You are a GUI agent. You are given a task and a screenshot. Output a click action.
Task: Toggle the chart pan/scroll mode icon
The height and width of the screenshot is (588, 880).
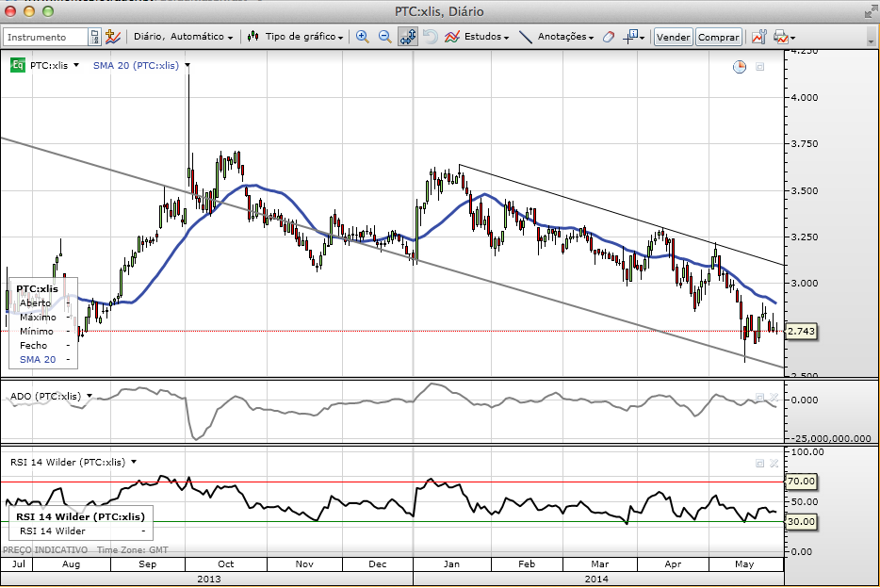pos(408,37)
